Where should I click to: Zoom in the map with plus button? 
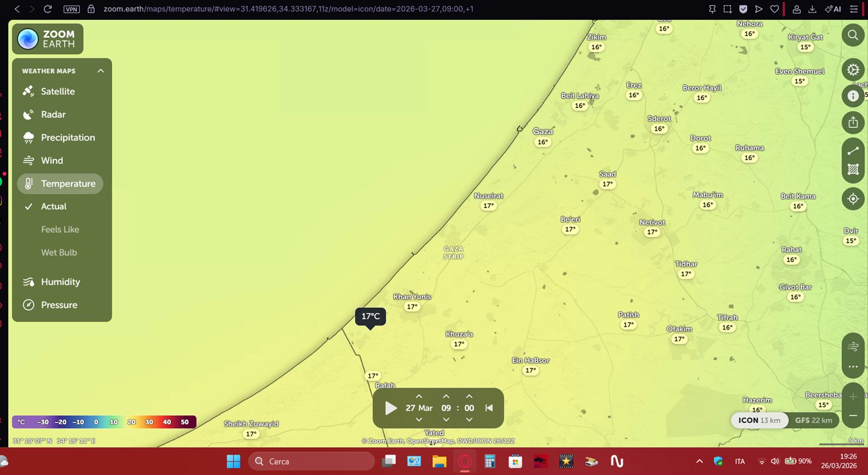tap(853, 397)
